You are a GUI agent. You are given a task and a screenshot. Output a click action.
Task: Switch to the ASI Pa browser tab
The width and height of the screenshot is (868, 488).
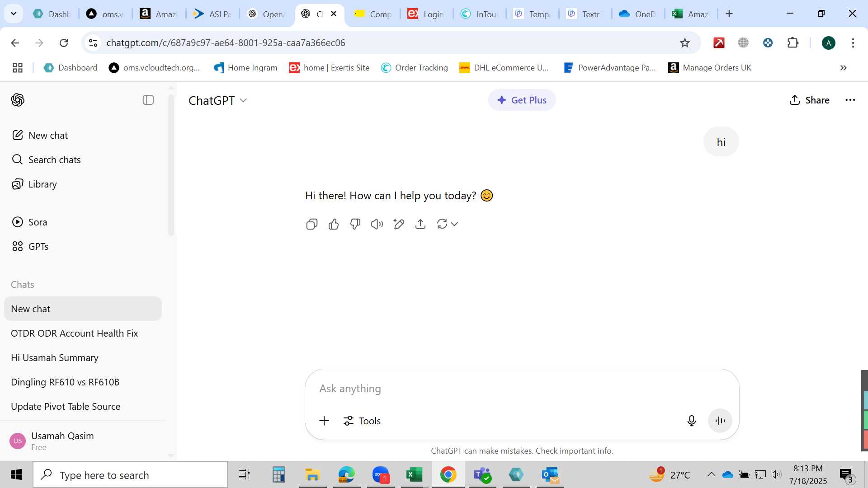point(212,14)
